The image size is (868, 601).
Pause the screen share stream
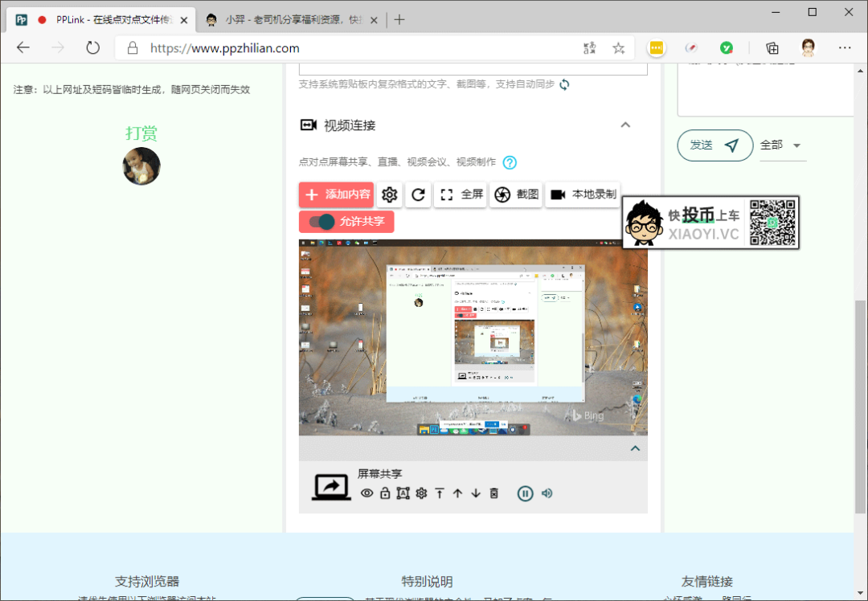pyautogui.click(x=525, y=493)
